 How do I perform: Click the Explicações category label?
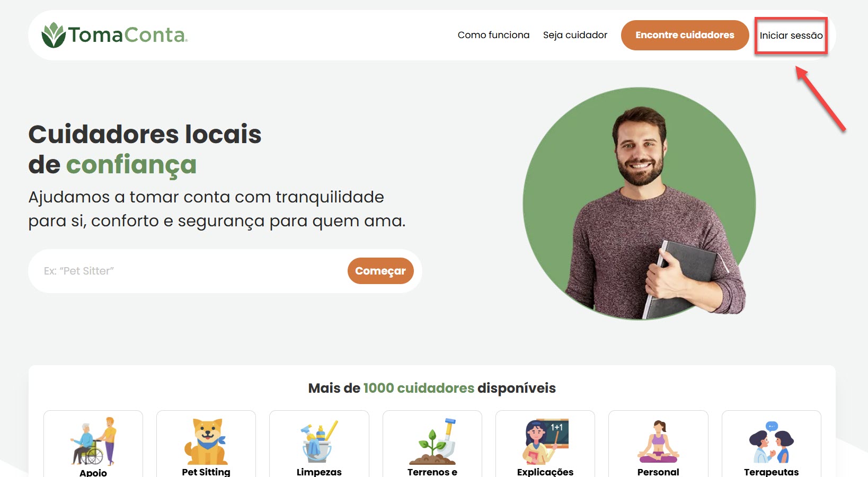(x=545, y=472)
